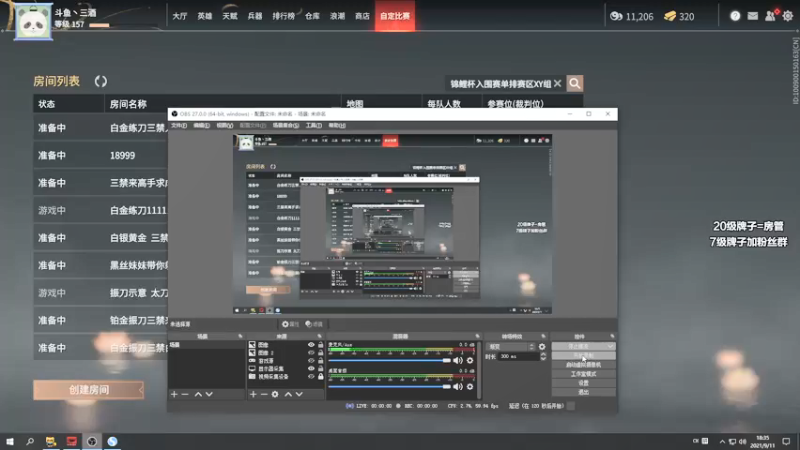Undock the 控件 panel via header icon
This screenshot has height=450, width=800.
pos(612,336)
